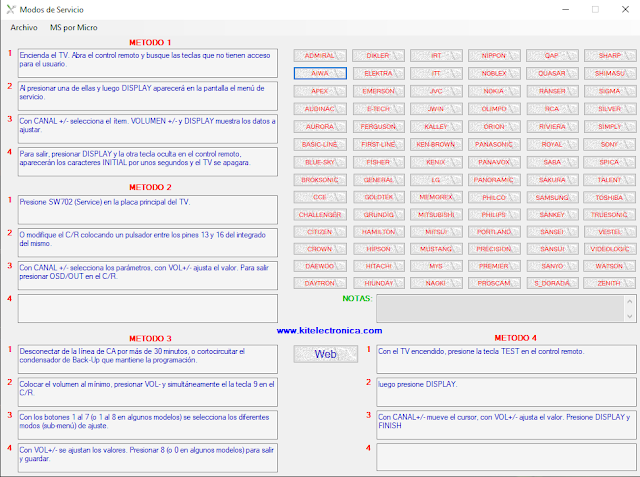Select the TOSHIBA brand button
The image size is (640, 477).
[609, 197]
